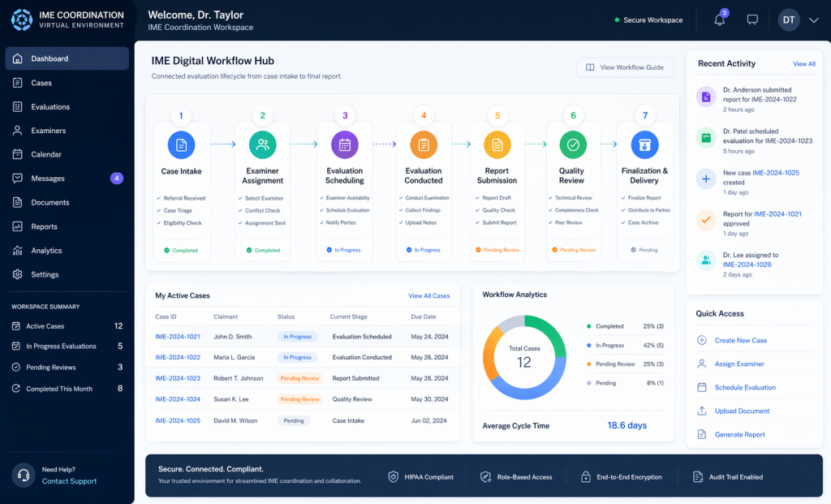831x504 pixels.
Task: Click the new case plus activity icon
Action: click(x=706, y=179)
